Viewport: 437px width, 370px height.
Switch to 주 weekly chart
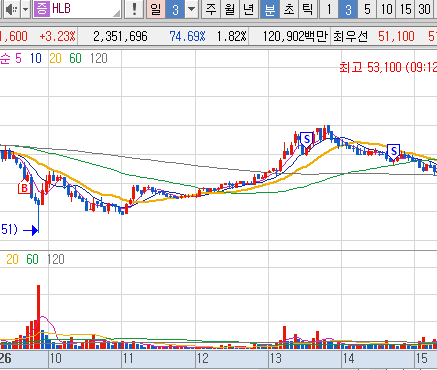point(211,9)
